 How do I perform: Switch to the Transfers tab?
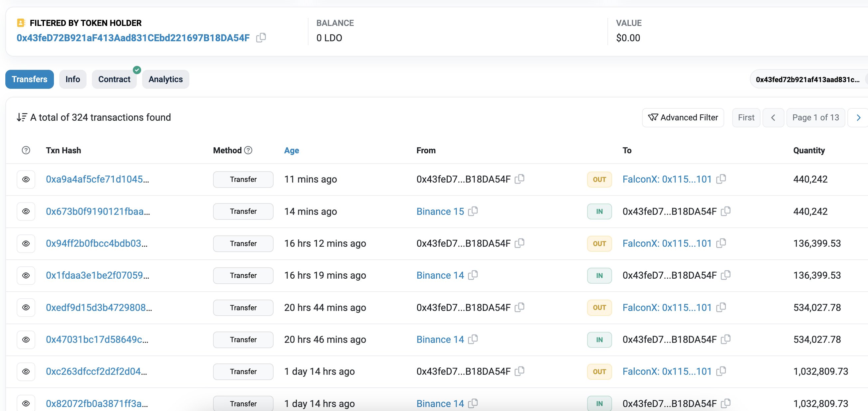(30, 79)
